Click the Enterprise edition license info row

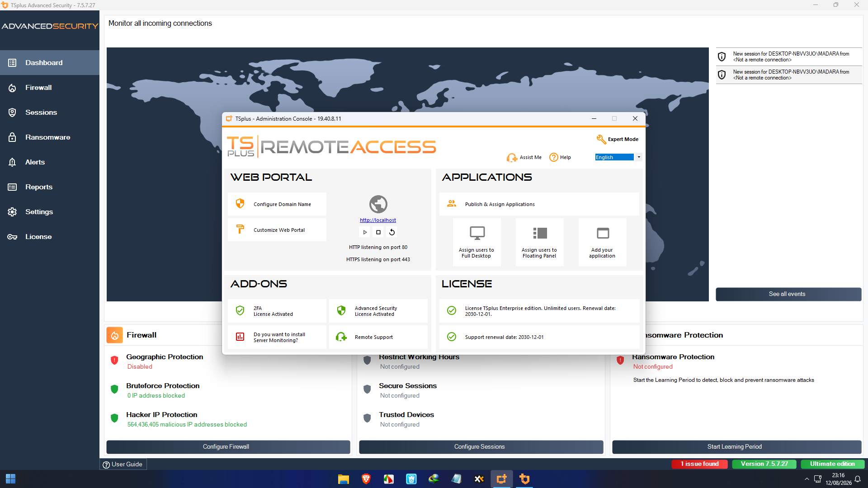pyautogui.click(x=539, y=311)
